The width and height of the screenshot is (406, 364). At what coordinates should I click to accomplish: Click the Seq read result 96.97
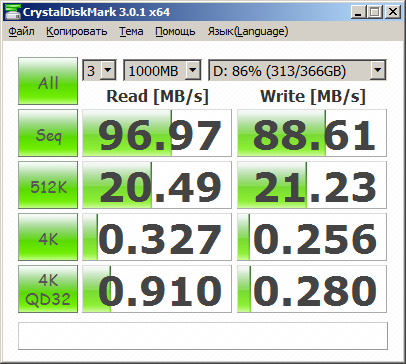[x=157, y=133]
